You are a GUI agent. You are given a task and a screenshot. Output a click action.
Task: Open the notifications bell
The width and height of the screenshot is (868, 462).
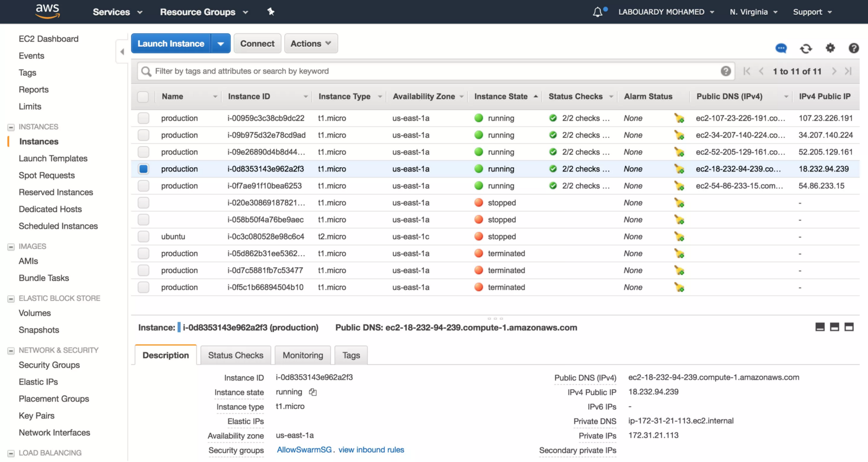point(598,12)
